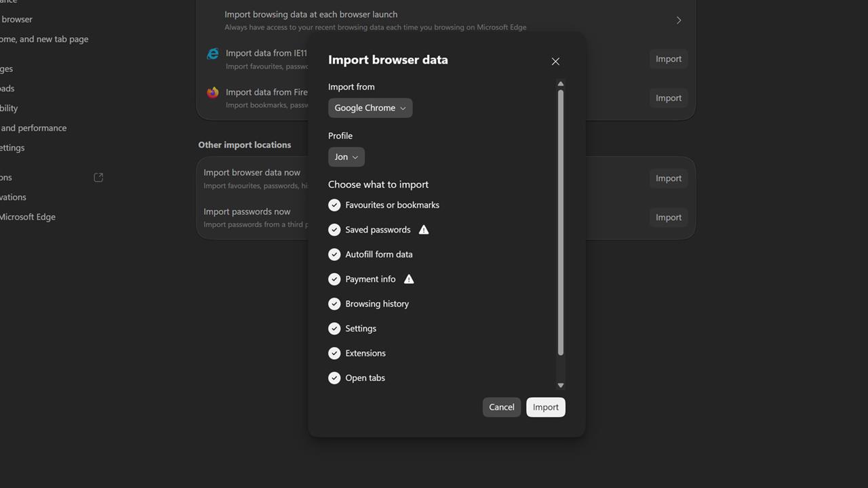Close the Import browser data dialog
The image size is (868, 488).
(555, 62)
